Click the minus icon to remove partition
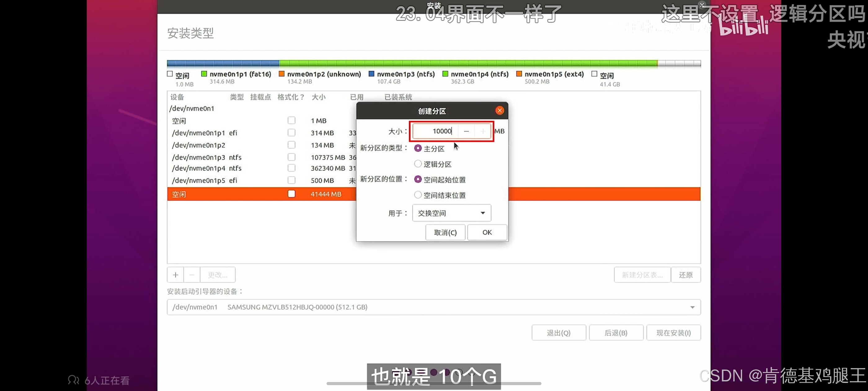Screen dimensions: 868x391 (x=192, y=275)
